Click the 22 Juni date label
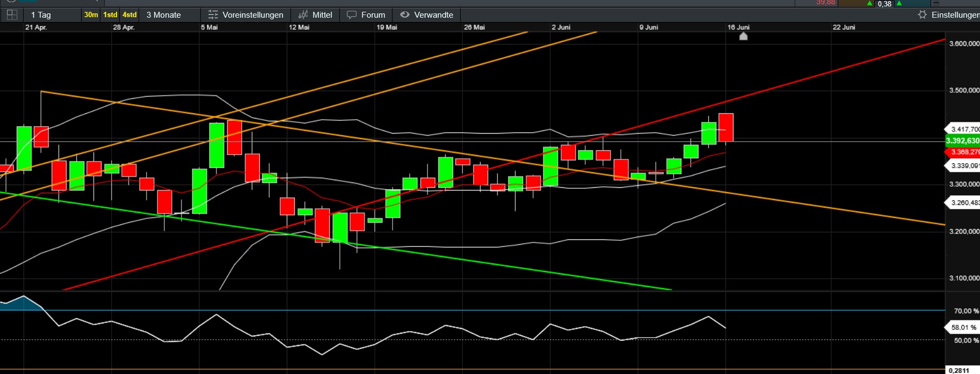This screenshot has height=374, width=980. pos(844,27)
